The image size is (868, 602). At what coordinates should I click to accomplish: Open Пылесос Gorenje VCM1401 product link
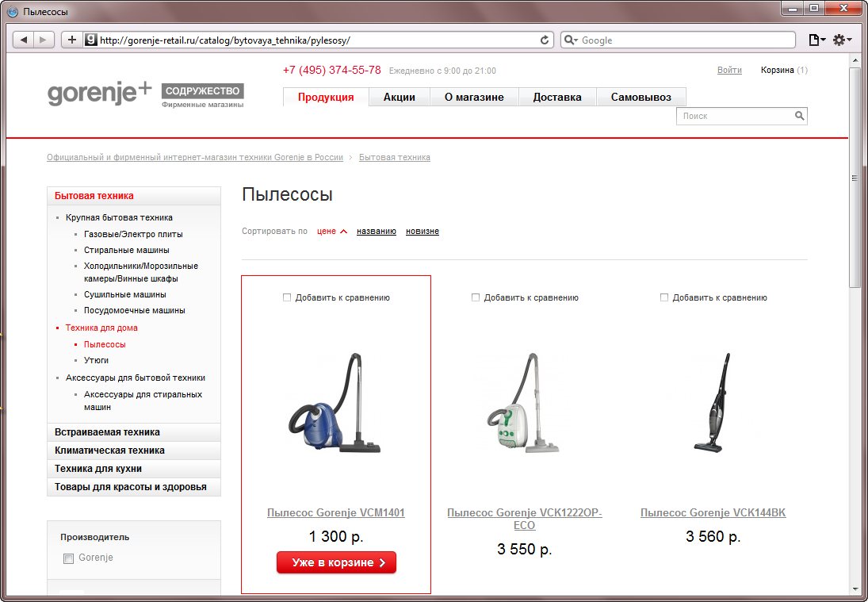335,513
